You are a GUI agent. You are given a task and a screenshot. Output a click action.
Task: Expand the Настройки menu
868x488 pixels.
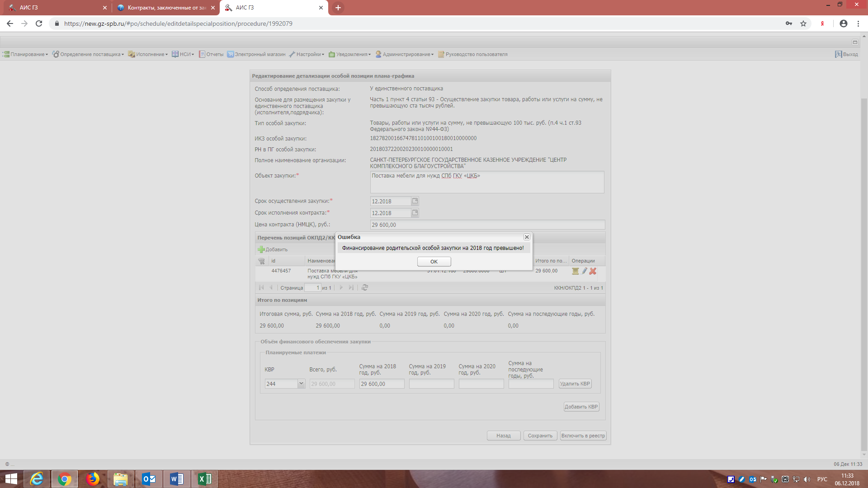(x=307, y=54)
